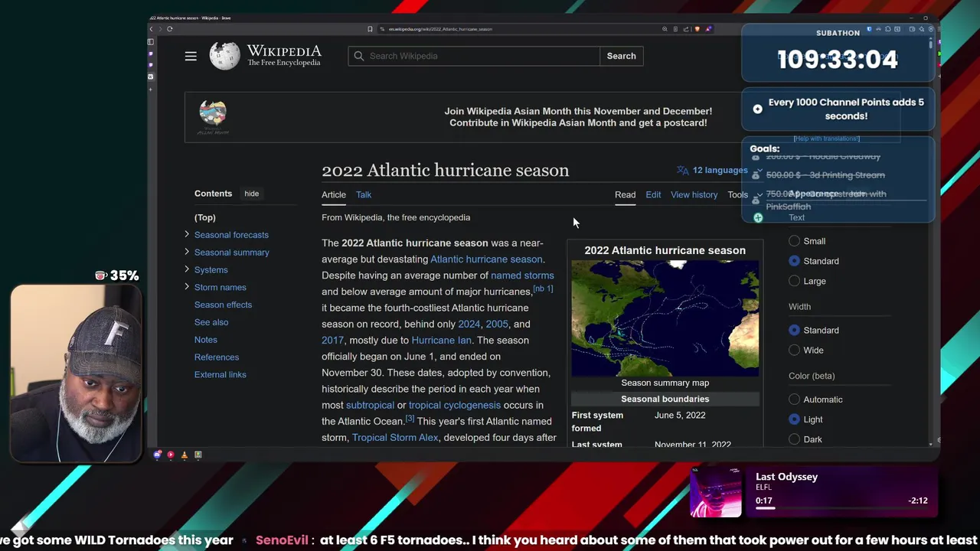Expand Systems section in contents
Screen dimensions: 980x551
click(x=187, y=269)
